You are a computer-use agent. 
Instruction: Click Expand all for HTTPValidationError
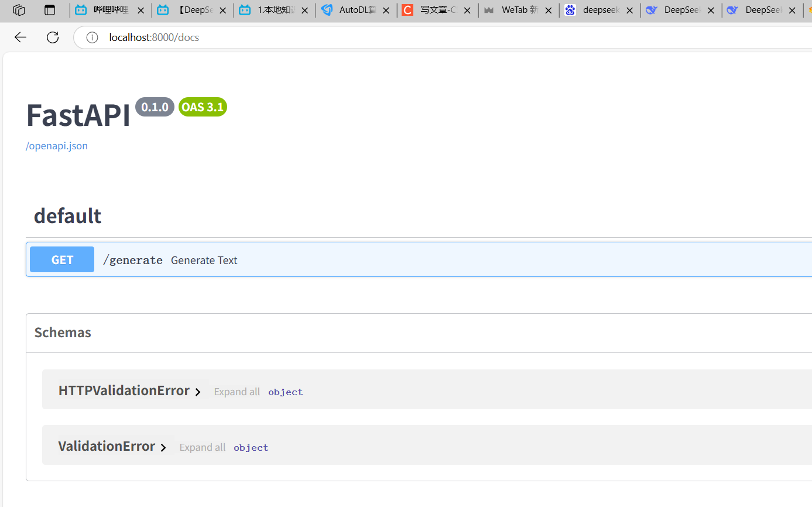(x=237, y=392)
